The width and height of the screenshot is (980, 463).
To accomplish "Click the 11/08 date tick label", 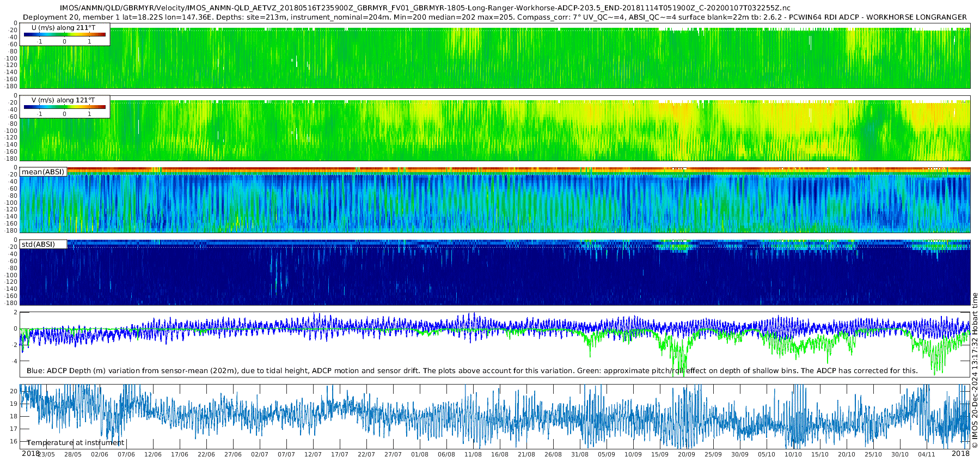I will (473, 454).
